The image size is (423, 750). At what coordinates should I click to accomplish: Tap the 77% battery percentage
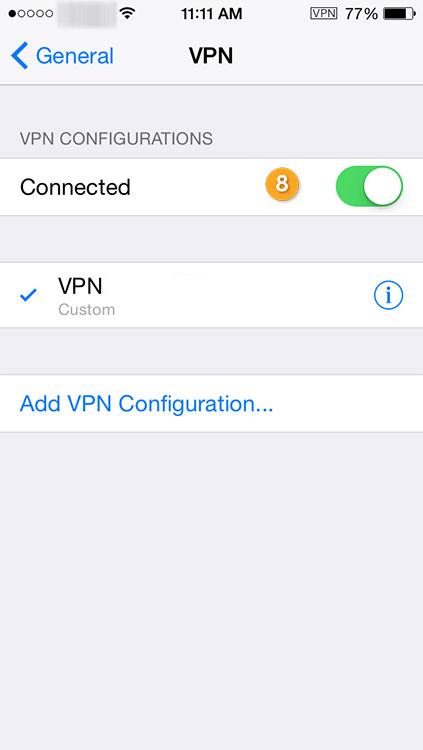tap(361, 13)
